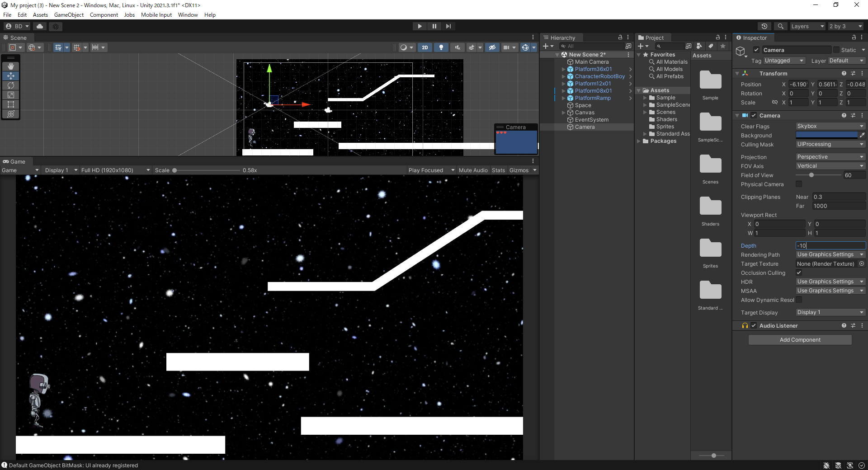The width and height of the screenshot is (868, 470).
Task: Toggle scene lighting with the bulb icon
Action: 441,47
